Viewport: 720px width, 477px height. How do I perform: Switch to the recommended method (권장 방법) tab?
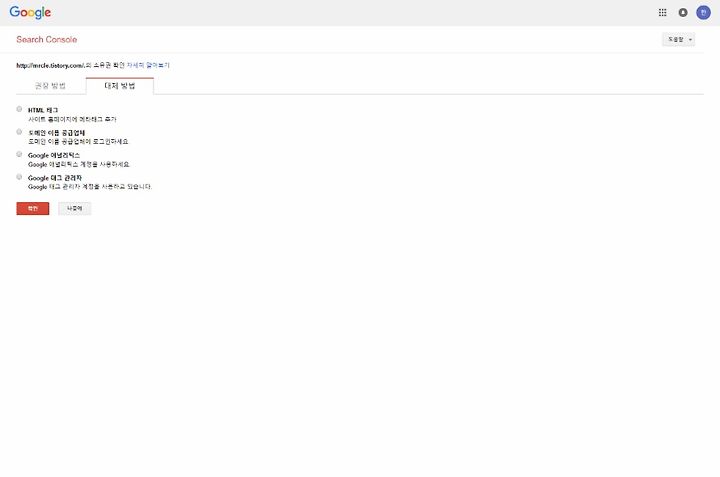click(x=51, y=86)
